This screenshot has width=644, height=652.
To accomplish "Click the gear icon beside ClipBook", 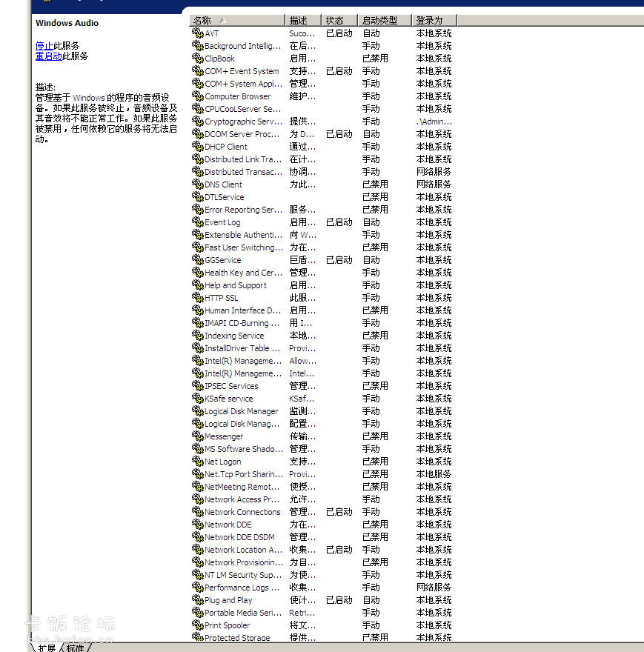I will pyautogui.click(x=198, y=59).
